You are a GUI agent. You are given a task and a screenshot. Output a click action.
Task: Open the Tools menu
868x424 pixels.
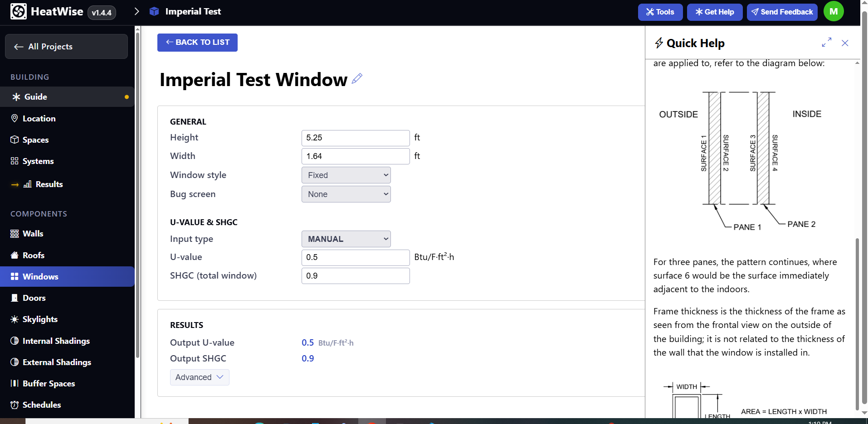pos(660,12)
